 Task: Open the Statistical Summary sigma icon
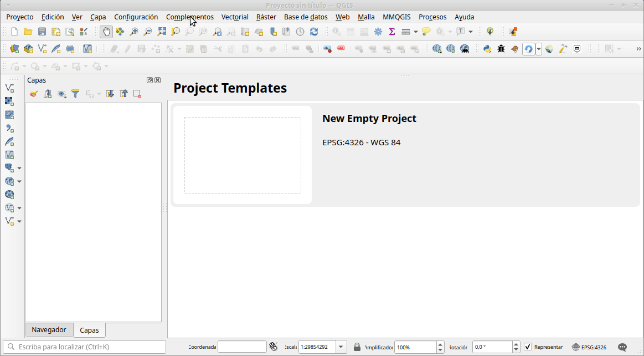[x=392, y=32]
